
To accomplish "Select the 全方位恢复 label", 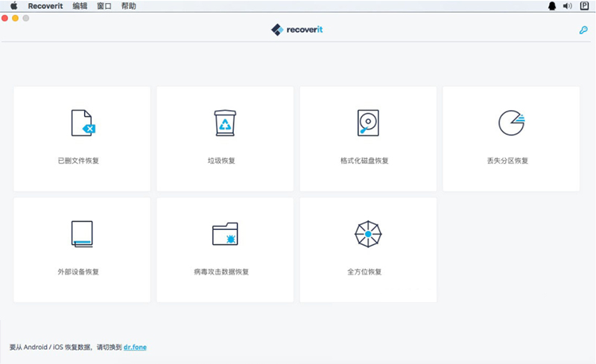I will coord(364,272).
